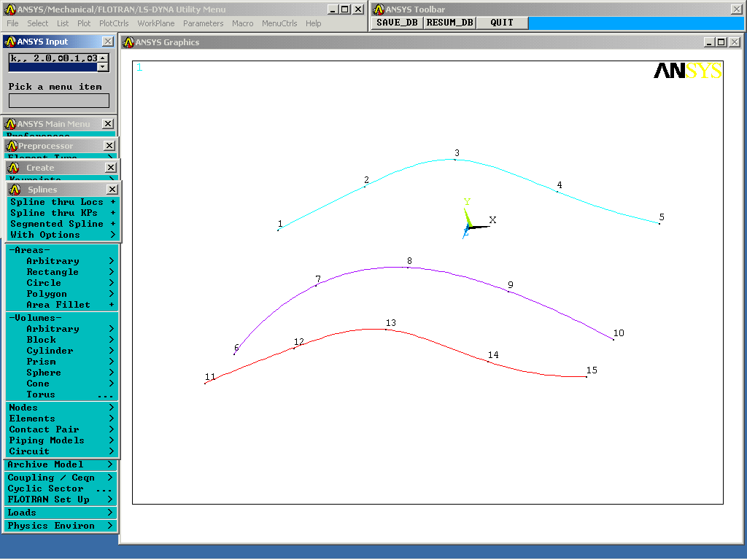Select Spline thru Locs

coord(63,202)
